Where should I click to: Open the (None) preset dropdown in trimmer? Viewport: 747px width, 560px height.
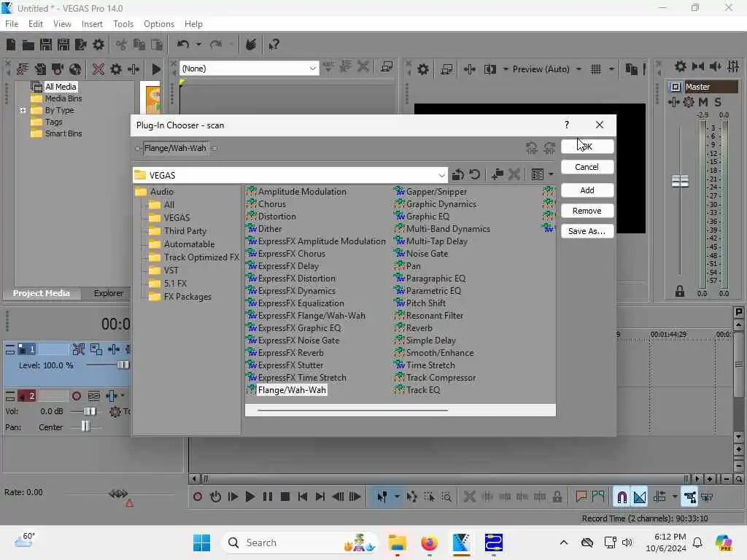(312, 69)
